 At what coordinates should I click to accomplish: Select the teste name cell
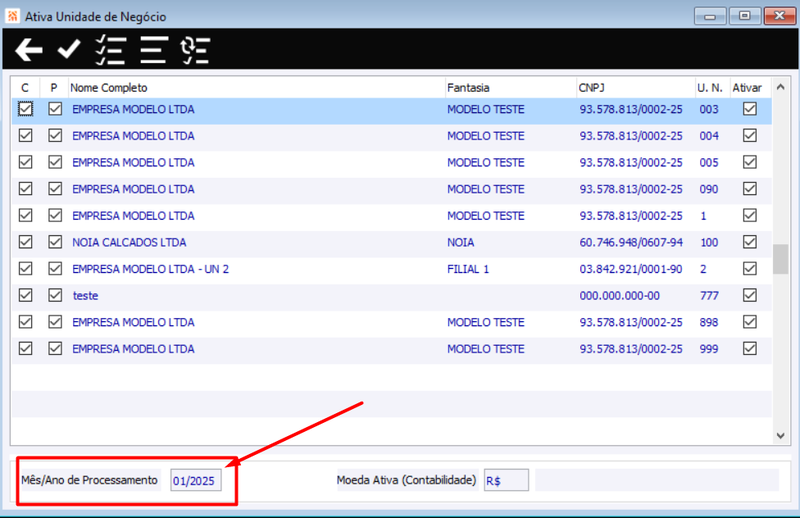coord(85,295)
